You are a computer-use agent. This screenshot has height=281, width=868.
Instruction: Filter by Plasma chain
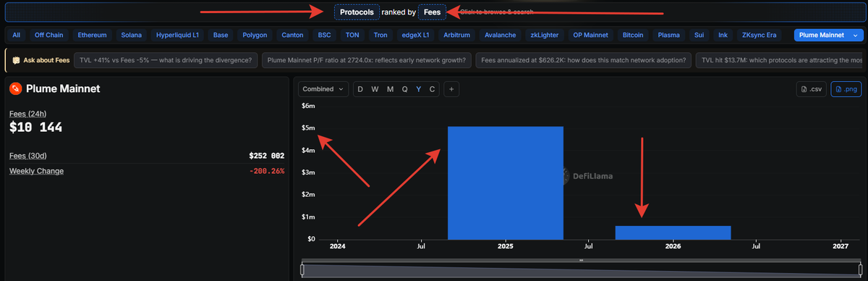tap(670, 35)
